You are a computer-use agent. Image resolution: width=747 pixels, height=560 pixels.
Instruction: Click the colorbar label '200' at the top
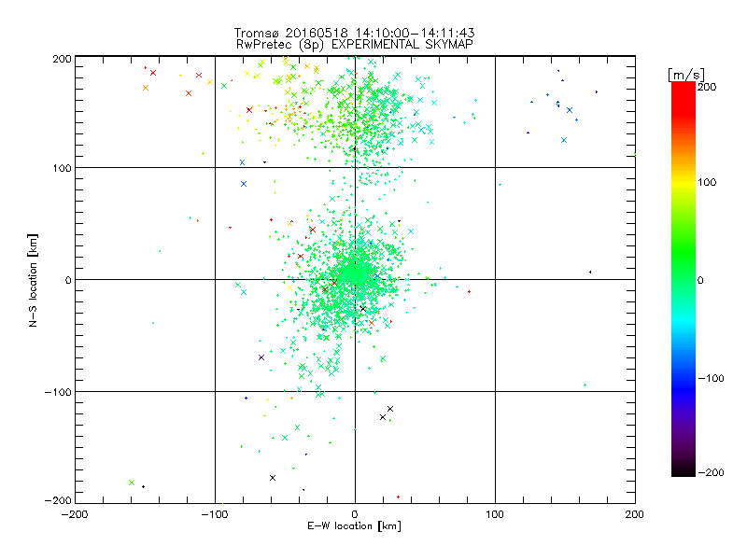point(707,87)
